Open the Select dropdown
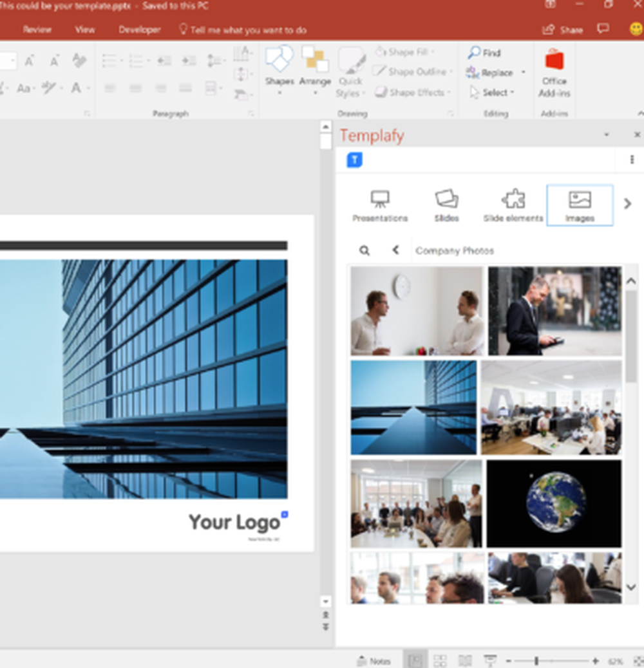The height and width of the screenshot is (668, 644). coord(492,93)
